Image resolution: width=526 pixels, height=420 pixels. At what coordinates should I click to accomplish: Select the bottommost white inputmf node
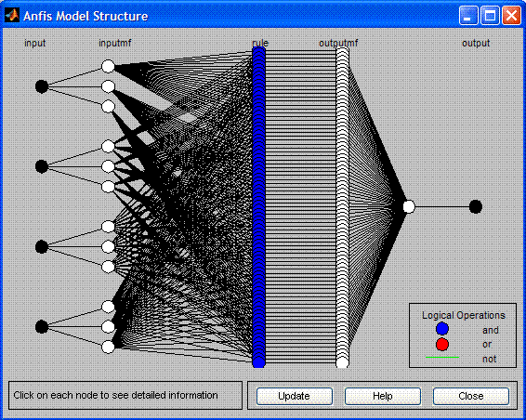(x=108, y=347)
